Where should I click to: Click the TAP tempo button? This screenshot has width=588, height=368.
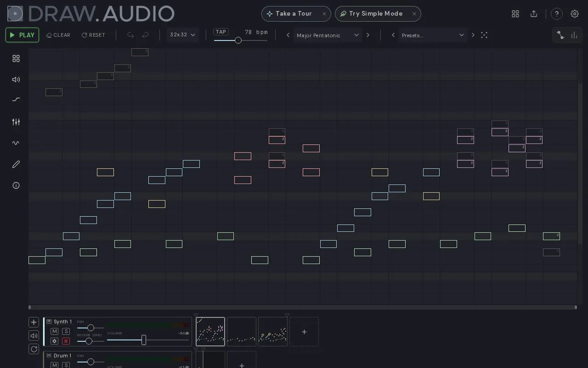(221, 32)
